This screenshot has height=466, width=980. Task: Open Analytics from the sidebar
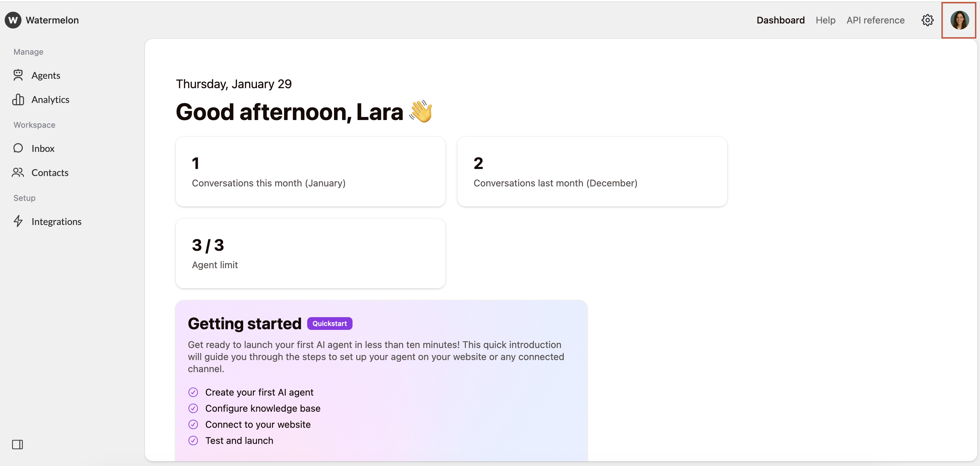pyautogui.click(x=51, y=99)
